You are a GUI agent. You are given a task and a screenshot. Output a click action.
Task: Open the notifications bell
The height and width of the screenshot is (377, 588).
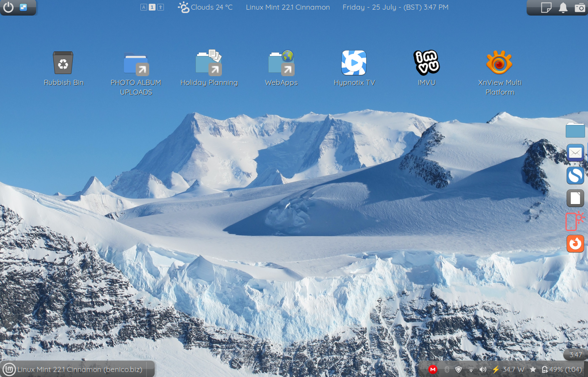[x=563, y=8]
